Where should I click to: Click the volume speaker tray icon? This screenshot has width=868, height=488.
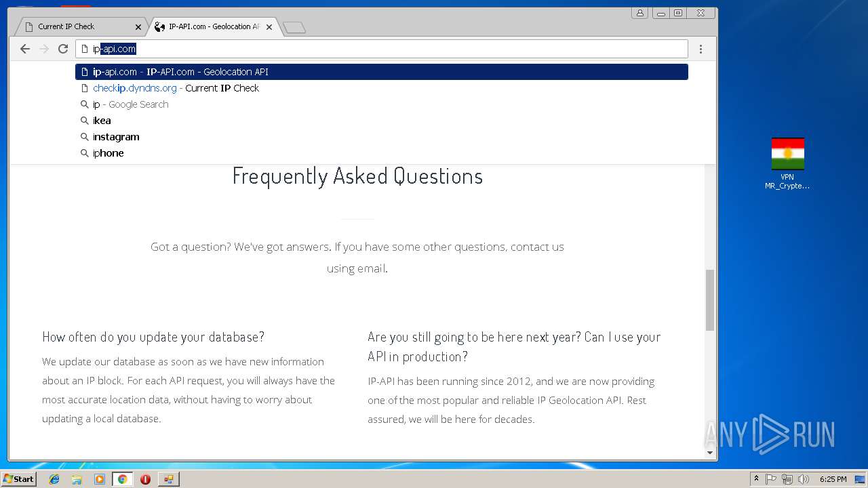pos(804,479)
